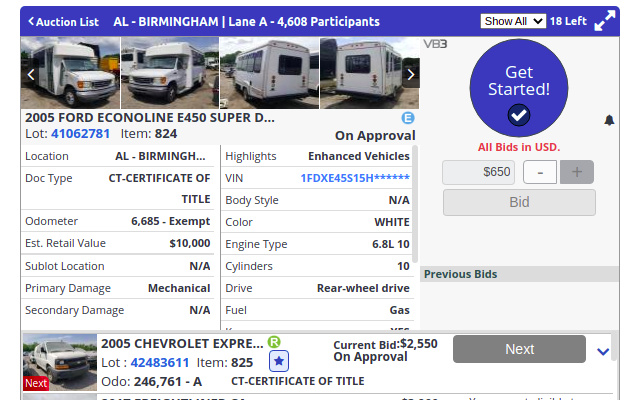Viewport: 640px width, 400px height.
Task: Open the Chevrolet Express thumbnail image
Action: pos(60,361)
